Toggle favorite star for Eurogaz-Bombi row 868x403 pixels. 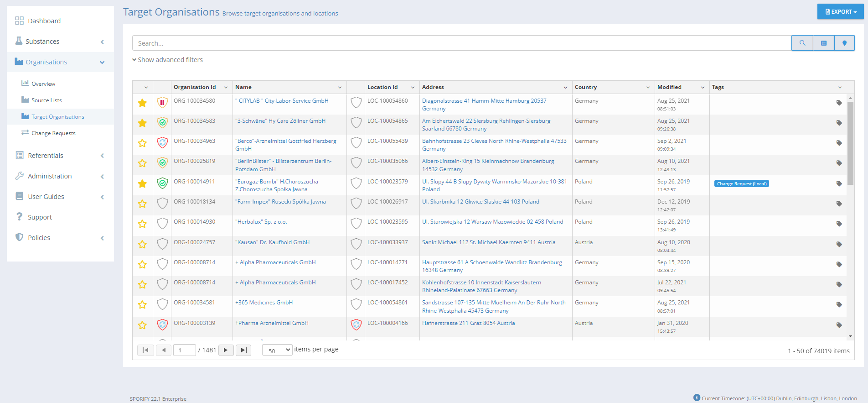tap(142, 184)
